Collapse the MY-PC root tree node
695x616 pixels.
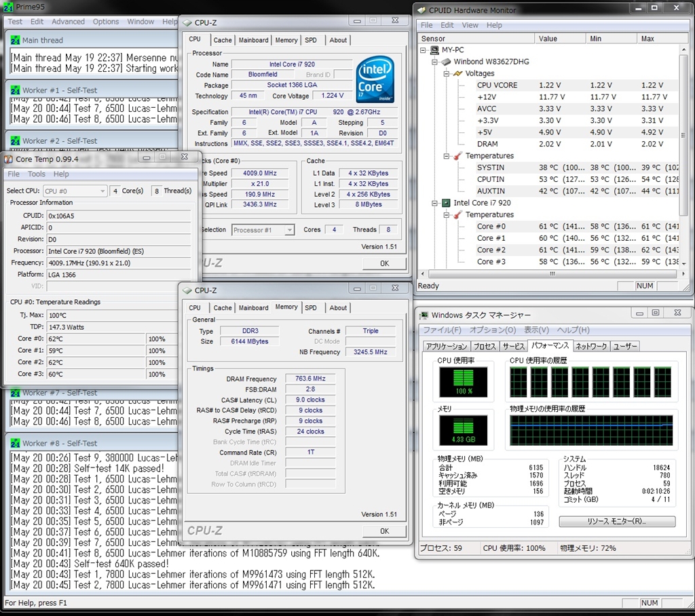[x=424, y=50]
